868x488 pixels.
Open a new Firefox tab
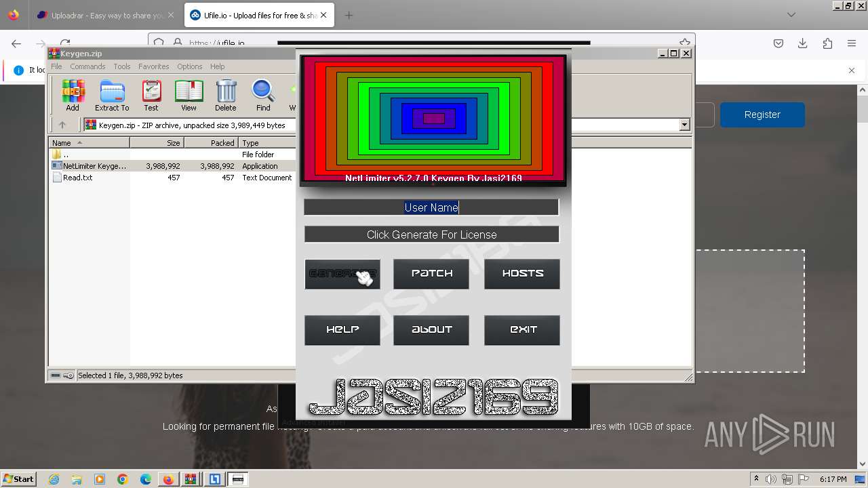349,15
